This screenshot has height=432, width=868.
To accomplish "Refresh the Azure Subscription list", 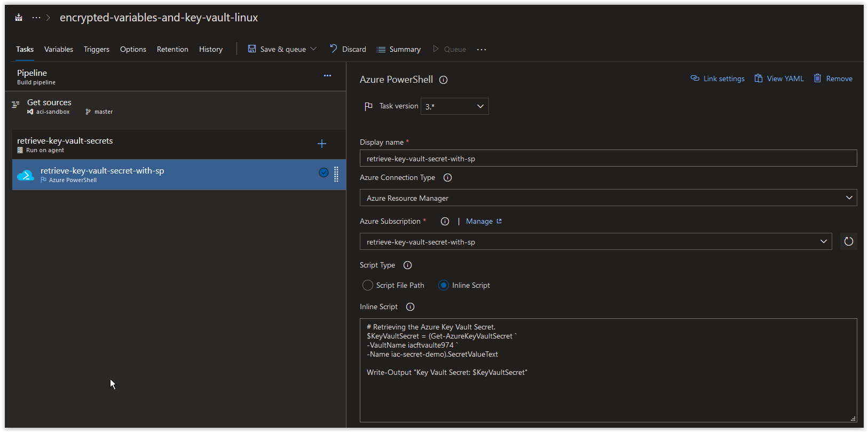I will [849, 241].
